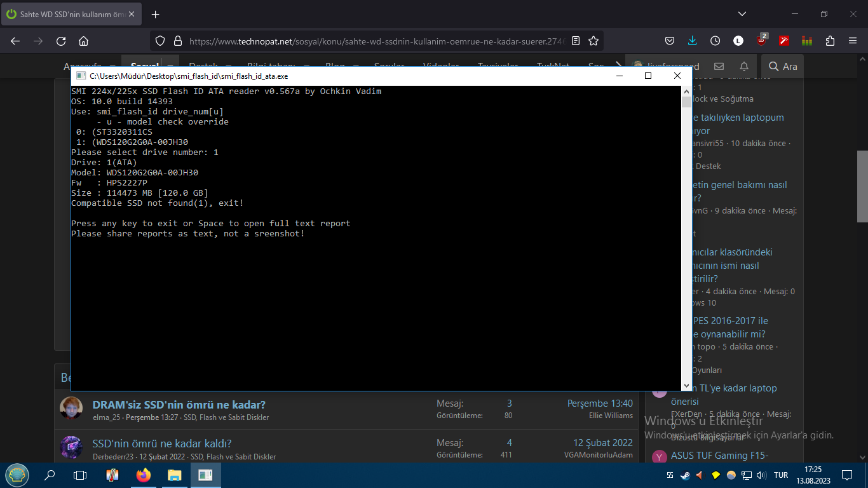868x488 pixels.
Task: Open the uBlock Origin extension
Action: pos(762,41)
